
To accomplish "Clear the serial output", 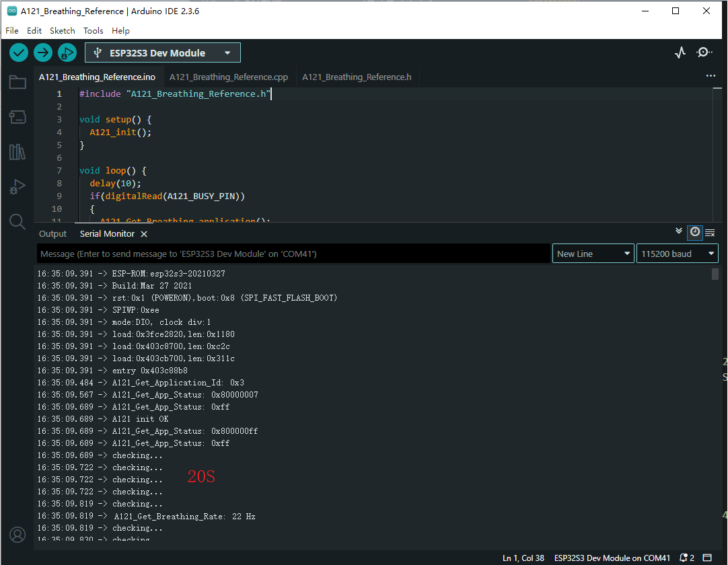I will 710,233.
